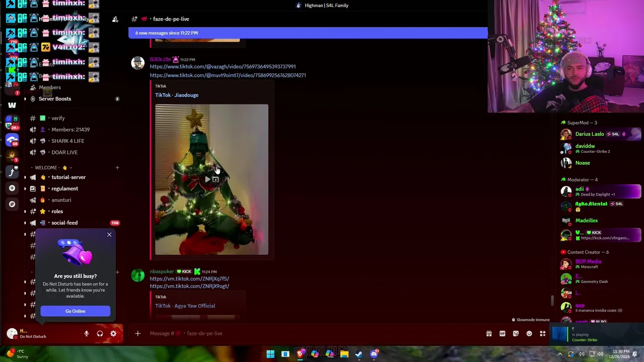Screen dimensions: 644x362
Task: Open the Brave browser taskbar icon
Action: coord(300,354)
